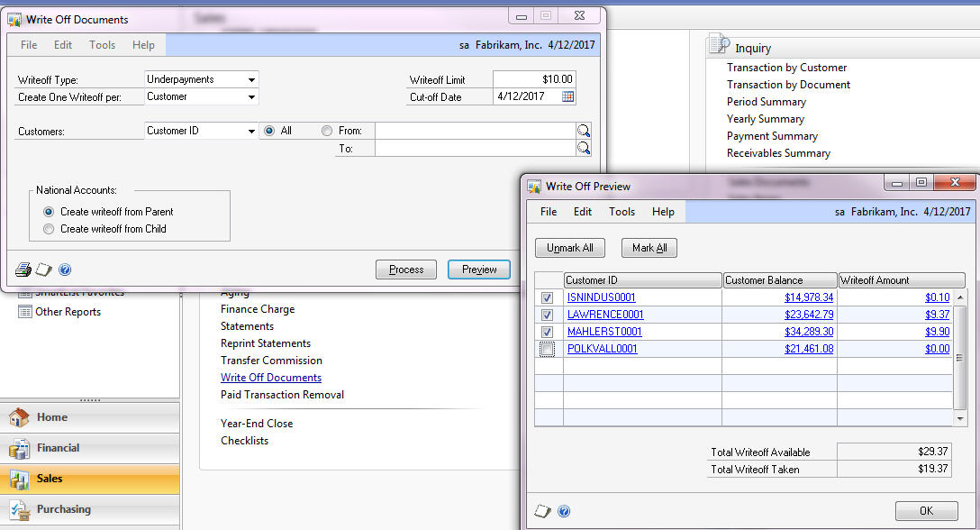The width and height of the screenshot is (980, 530).
Task: Click the Other Reports list icon
Action: [25, 312]
